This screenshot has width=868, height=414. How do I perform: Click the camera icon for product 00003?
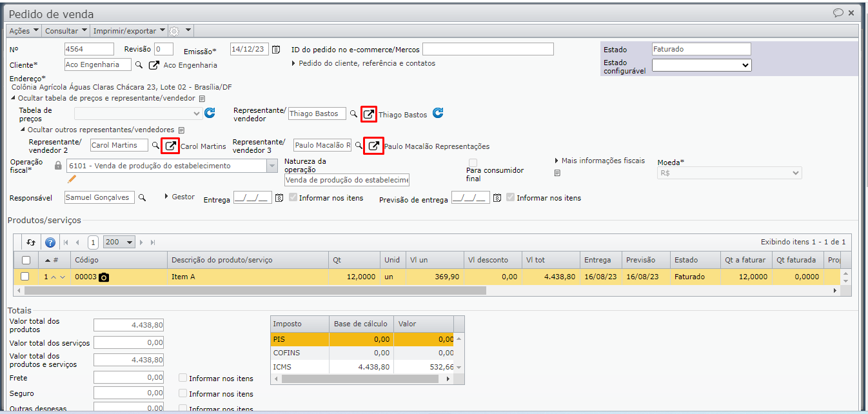point(104,277)
